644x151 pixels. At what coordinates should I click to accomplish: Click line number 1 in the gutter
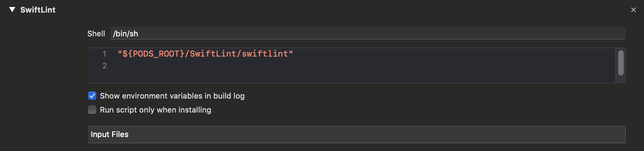[x=104, y=54]
